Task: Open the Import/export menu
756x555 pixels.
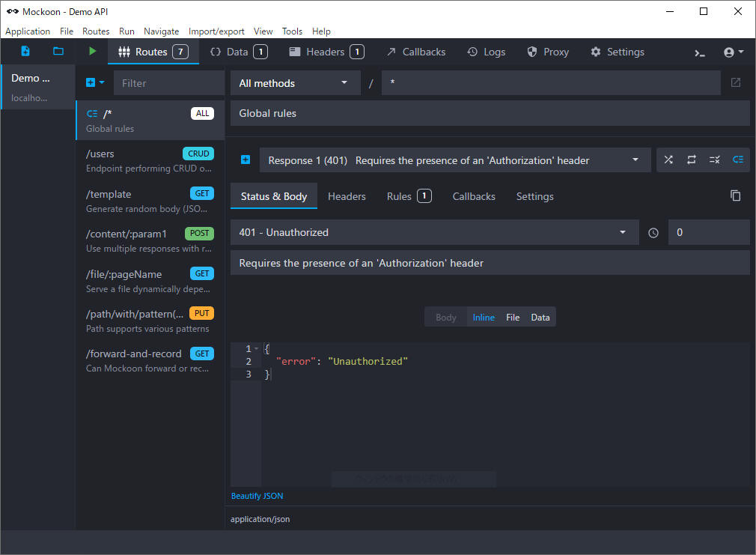Action: coord(216,31)
